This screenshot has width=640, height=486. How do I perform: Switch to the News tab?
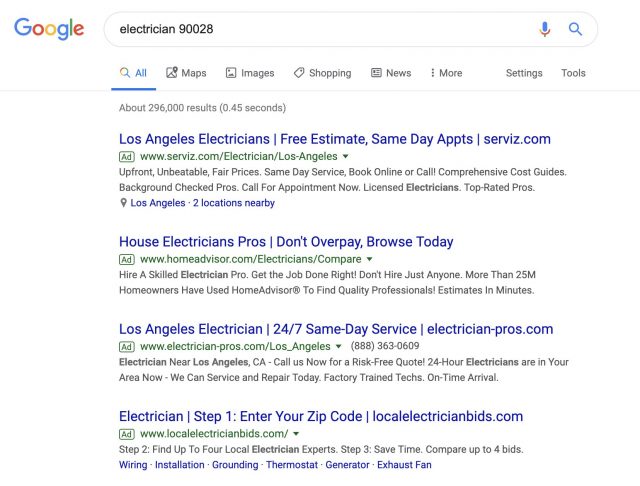(391, 73)
